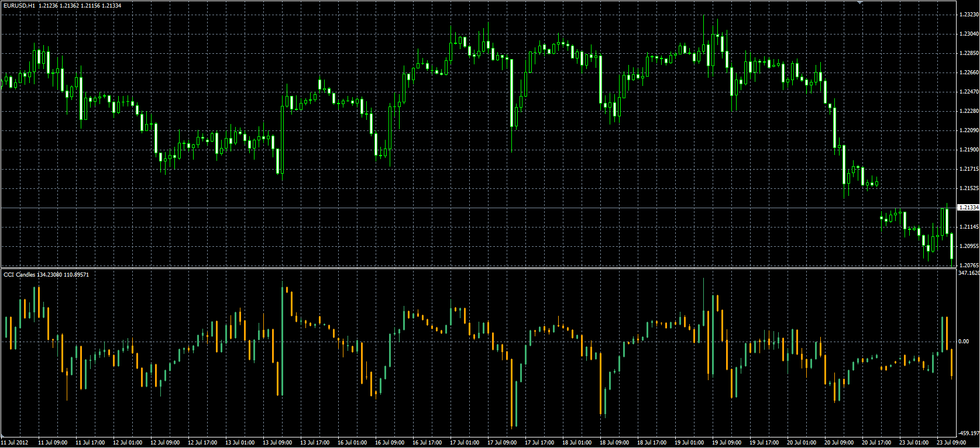Click the 17 Jul 17:00 time label
Image resolution: width=980 pixels, height=448 pixels.
(539, 443)
